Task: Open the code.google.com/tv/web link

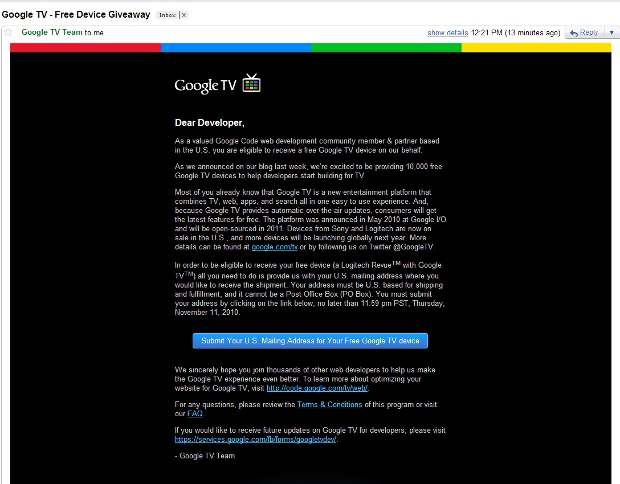Action: point(317,388)
